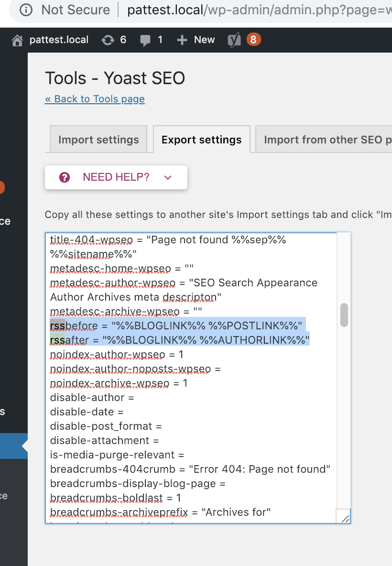Image resolution: width=392 pixels, height=566 pixels.
Task: Click the address bar URL
Action: 239,11
